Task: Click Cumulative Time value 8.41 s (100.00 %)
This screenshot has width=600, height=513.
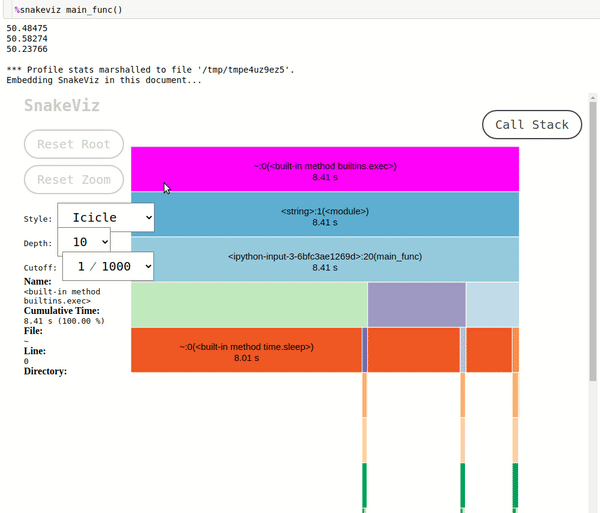Action: pos(64,321)
